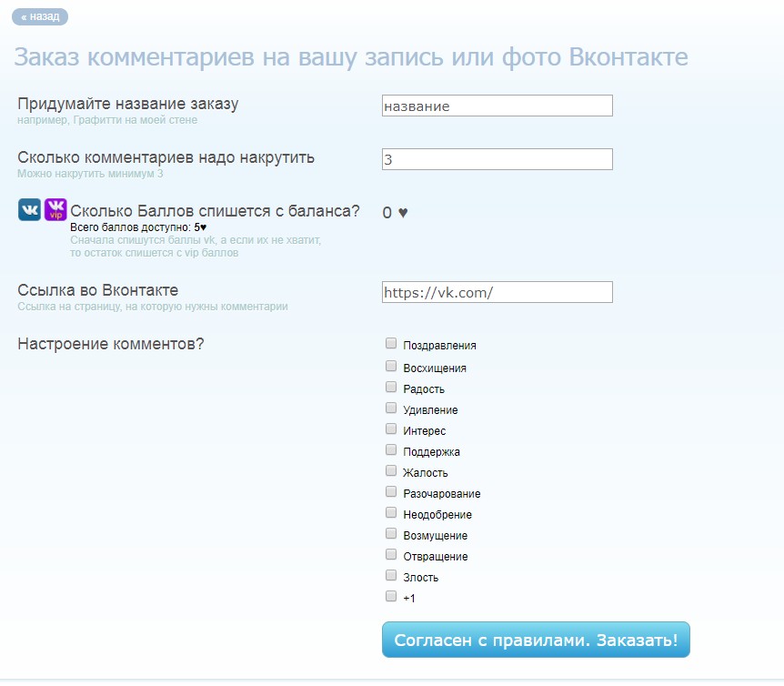Click the blue VK icon
The height and width of the screenshot is (686, 784).
[x=29, y=209]
